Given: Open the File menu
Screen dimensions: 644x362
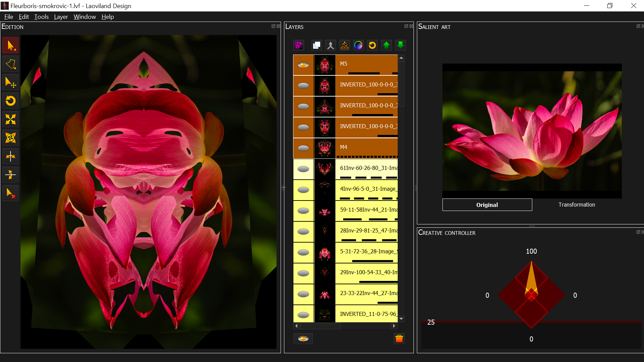Looking at the screenshot, I should pos(9,17).
